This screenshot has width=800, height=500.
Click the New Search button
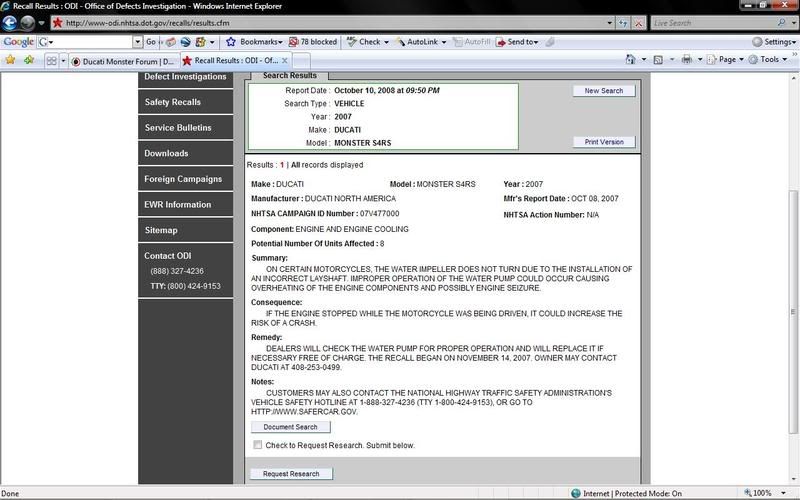tap(603, 91)
